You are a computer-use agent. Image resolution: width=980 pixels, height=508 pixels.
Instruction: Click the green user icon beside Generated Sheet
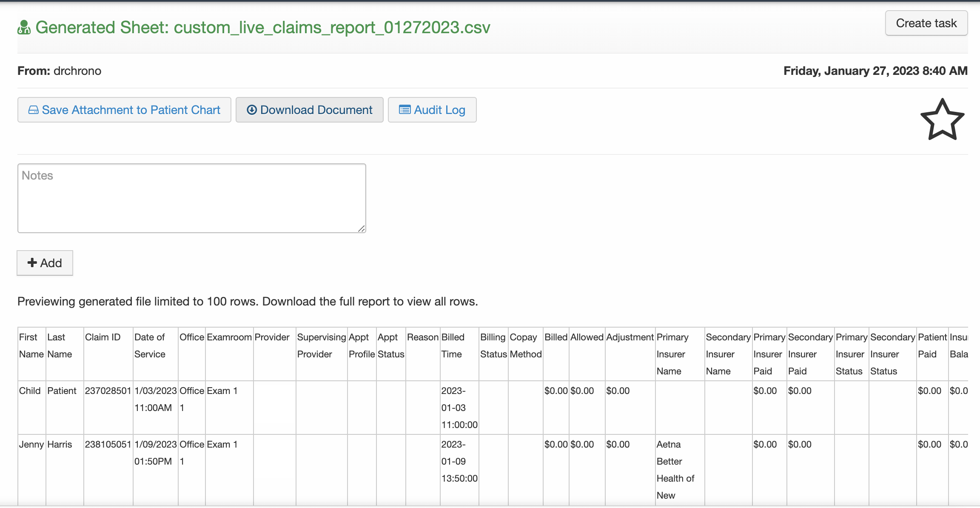point(24,28)
